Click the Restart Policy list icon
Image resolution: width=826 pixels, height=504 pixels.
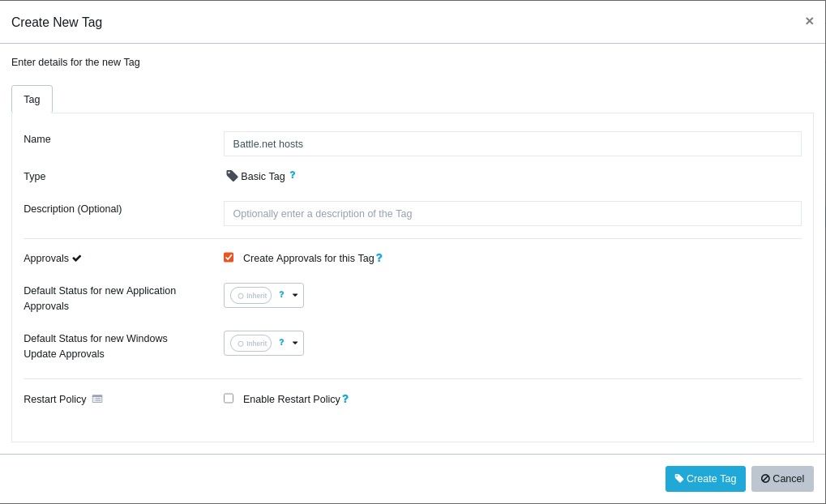pyautogui.click(x=97, y=399)
